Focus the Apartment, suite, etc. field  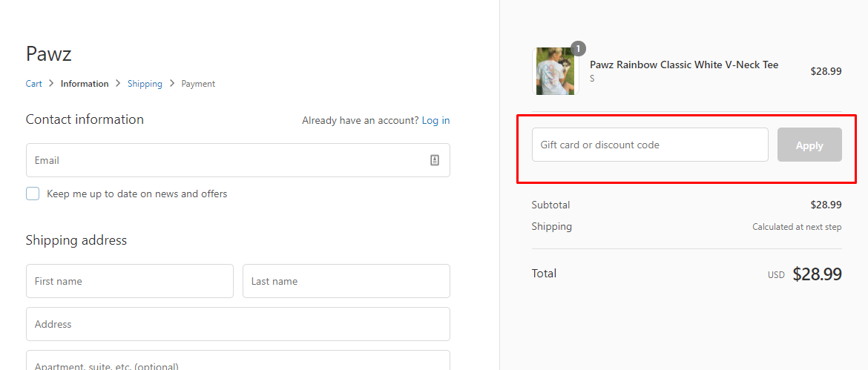[238, 360]
